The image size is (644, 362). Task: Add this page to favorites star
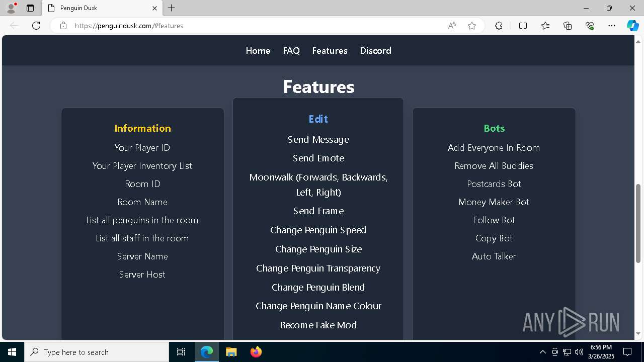(x=472, y=26)
